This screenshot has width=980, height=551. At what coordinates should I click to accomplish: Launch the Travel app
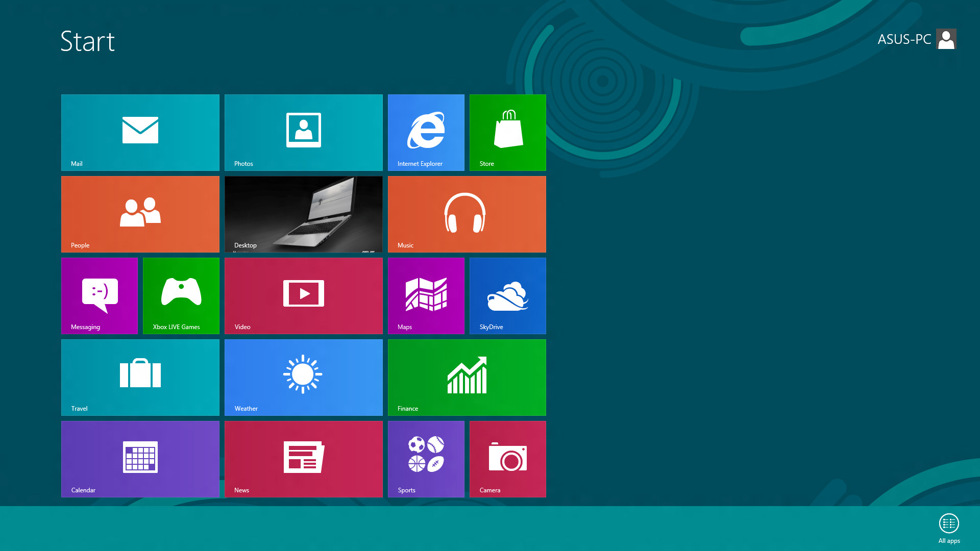tap(140, 377)
